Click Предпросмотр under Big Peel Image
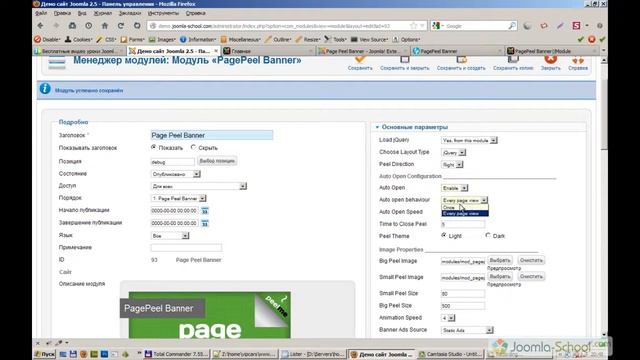This screenshot has height=360, width=640. pos(504,268)
